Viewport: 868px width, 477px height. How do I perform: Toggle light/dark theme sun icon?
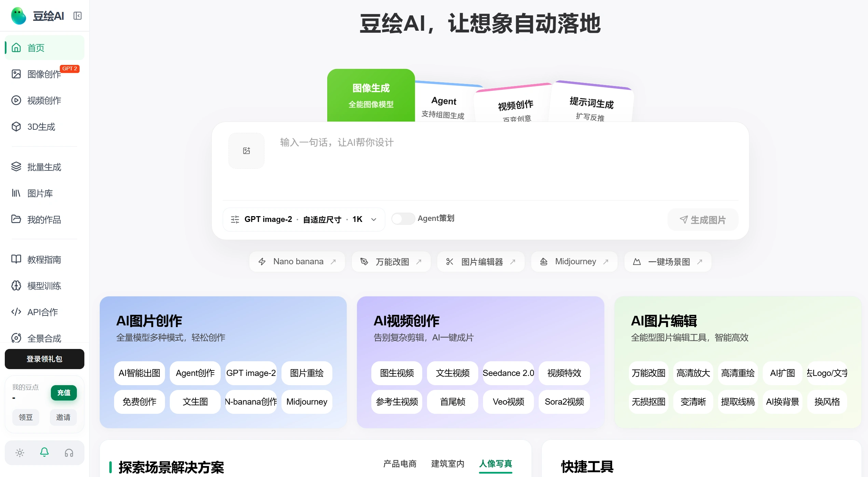click(x=20, y=453)
